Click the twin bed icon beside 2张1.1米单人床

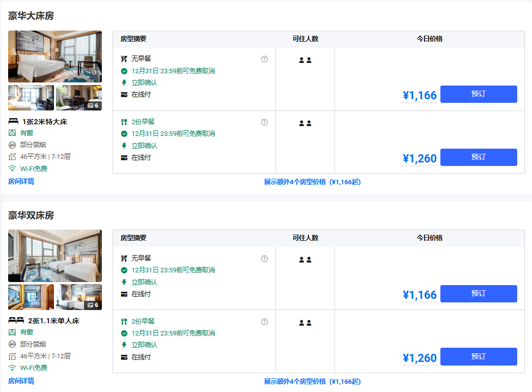tap(16, 321)
